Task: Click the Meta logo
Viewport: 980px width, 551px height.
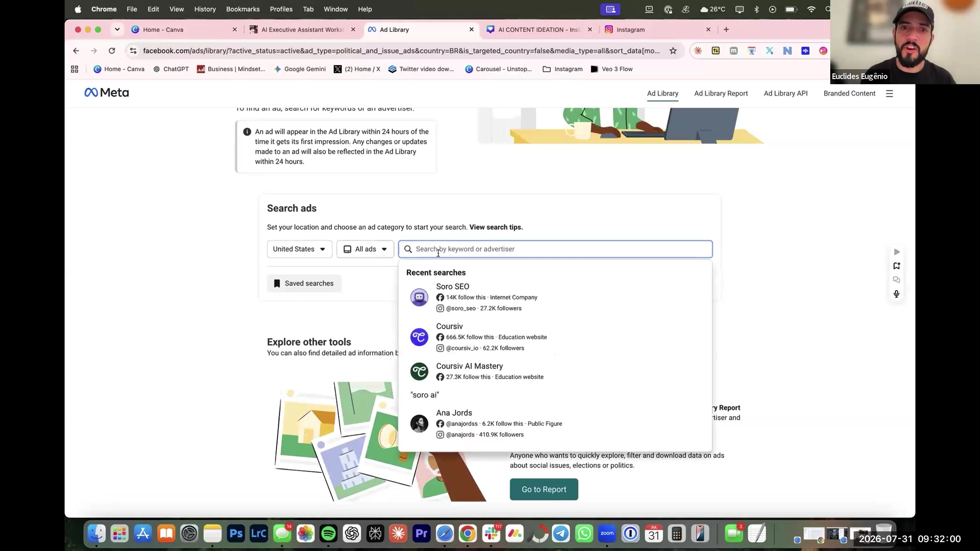Action: 106,93
